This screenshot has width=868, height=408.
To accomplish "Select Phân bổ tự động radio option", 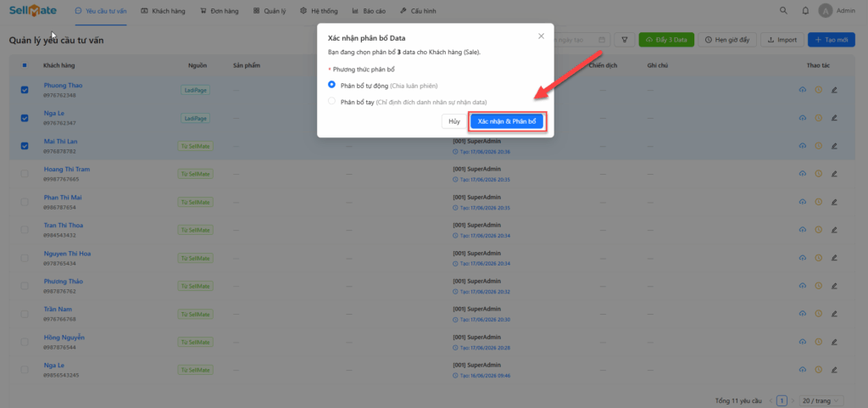I will (331, 85).
